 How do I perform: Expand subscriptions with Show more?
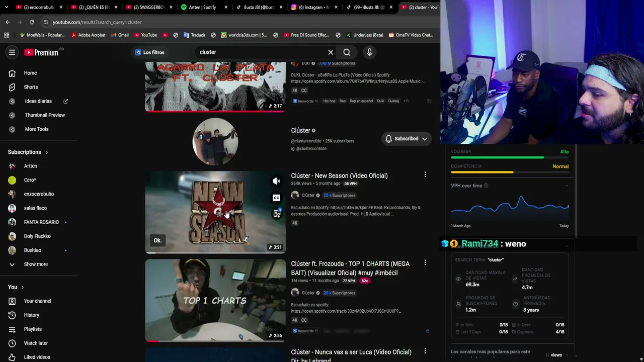point(35,264)
